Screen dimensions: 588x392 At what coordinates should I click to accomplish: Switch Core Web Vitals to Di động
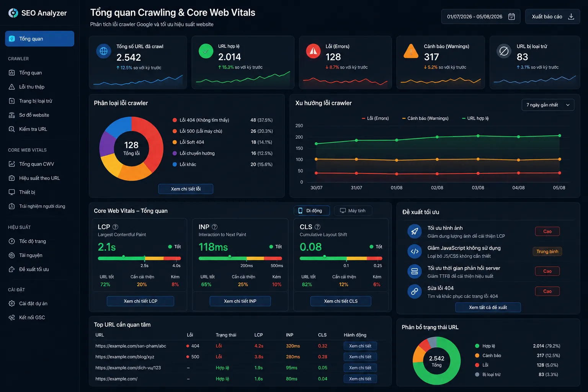click(311, 211)
